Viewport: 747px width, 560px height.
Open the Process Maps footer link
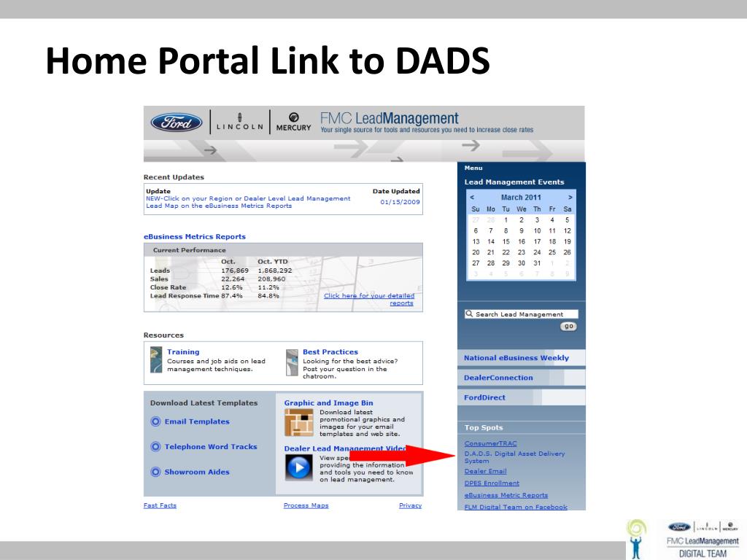click(x=306, y=505)
